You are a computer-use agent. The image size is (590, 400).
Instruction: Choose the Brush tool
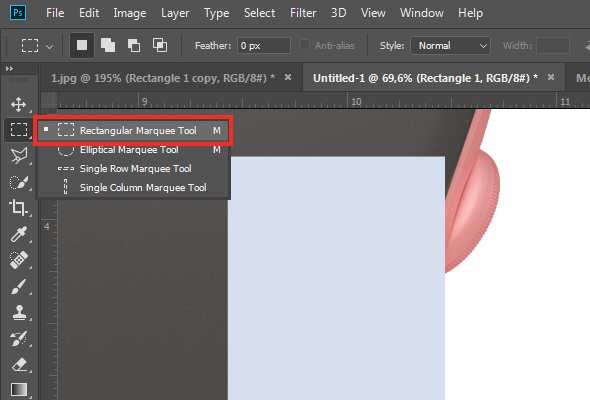tap(18, 286)
